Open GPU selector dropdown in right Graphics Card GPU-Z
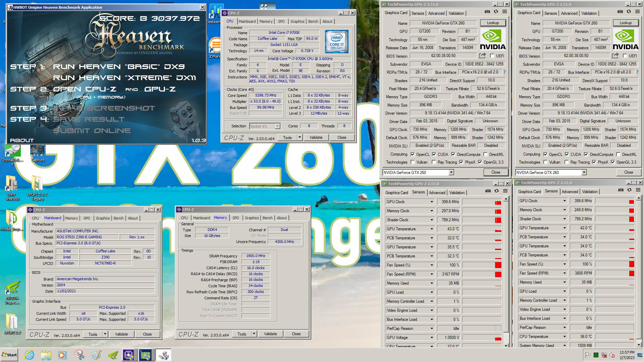The width and height of the screenshot is (644, 362). point(584,173)
